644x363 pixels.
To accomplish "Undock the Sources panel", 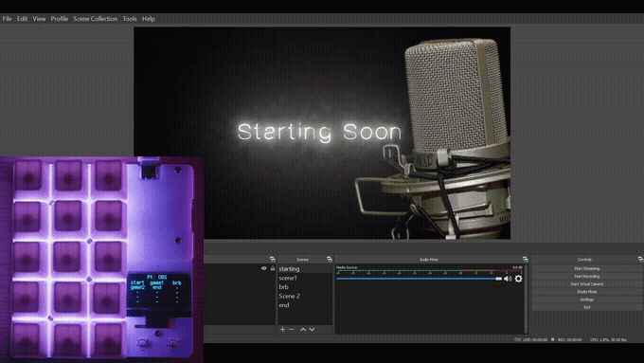I will pos(272,260).
